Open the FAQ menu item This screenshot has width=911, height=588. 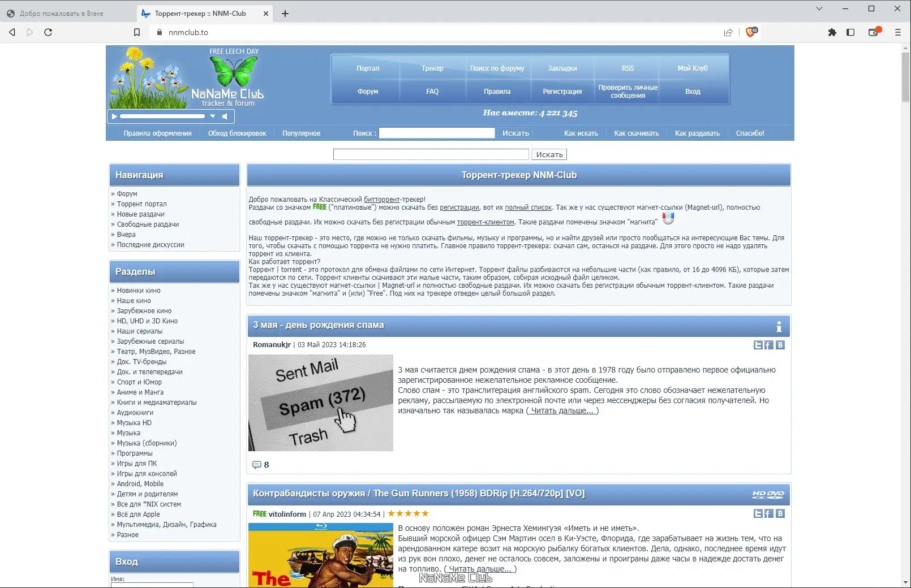pos(432,92)
